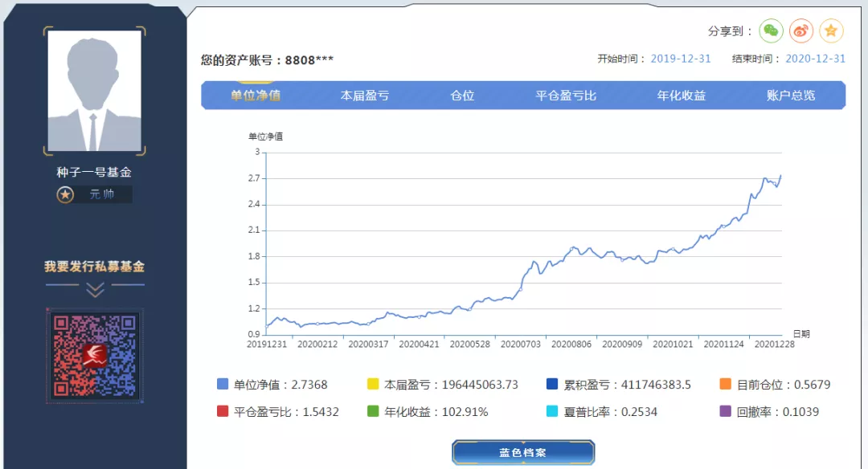Click the 本届盈亏：196445063.73 value
This screenshot has width=868, height=469.
(x=451, y=385)
